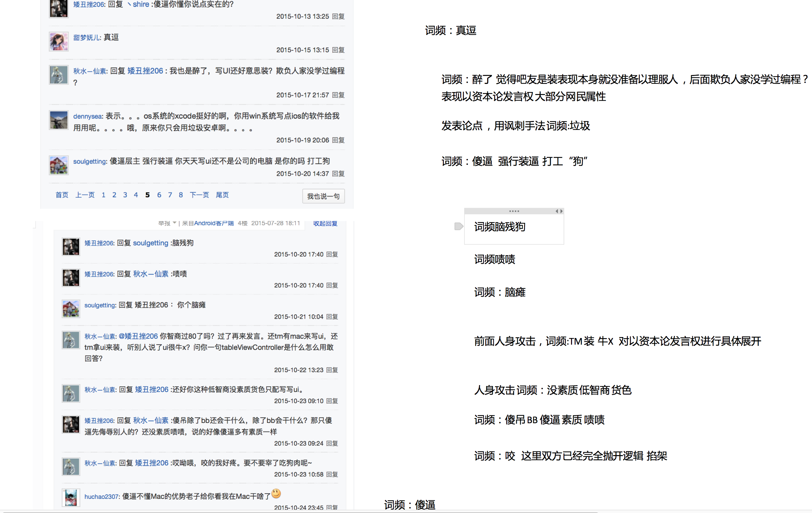Viewport: 812px width, 513px height.
Task: Open the 举报 report dropdown
Action: pos(166,223)
